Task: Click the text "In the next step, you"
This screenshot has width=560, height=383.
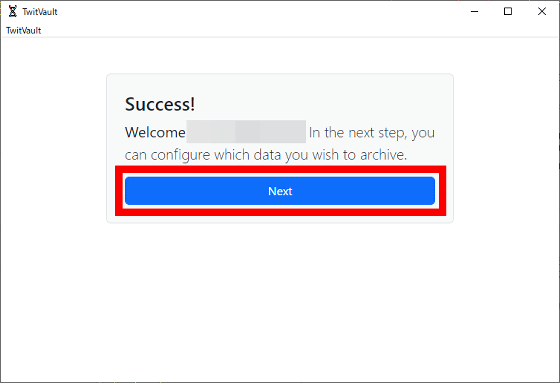Action: [372, 133]
